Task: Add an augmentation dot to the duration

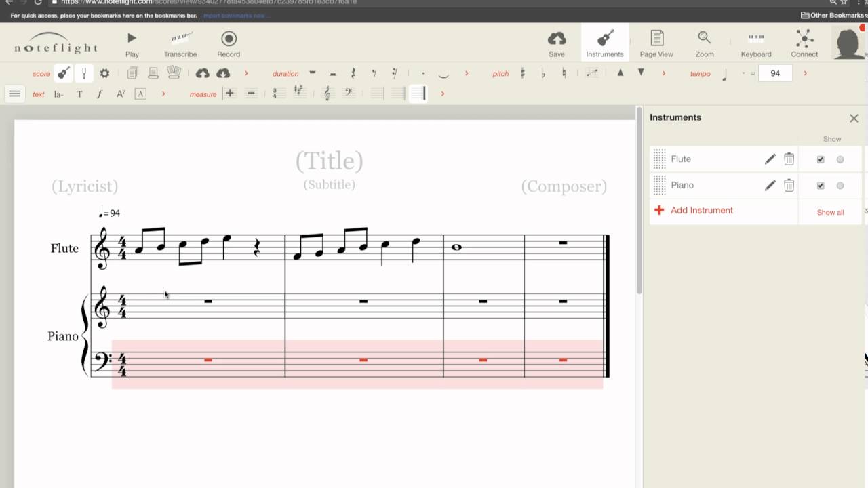Action: tap(422, 73)
